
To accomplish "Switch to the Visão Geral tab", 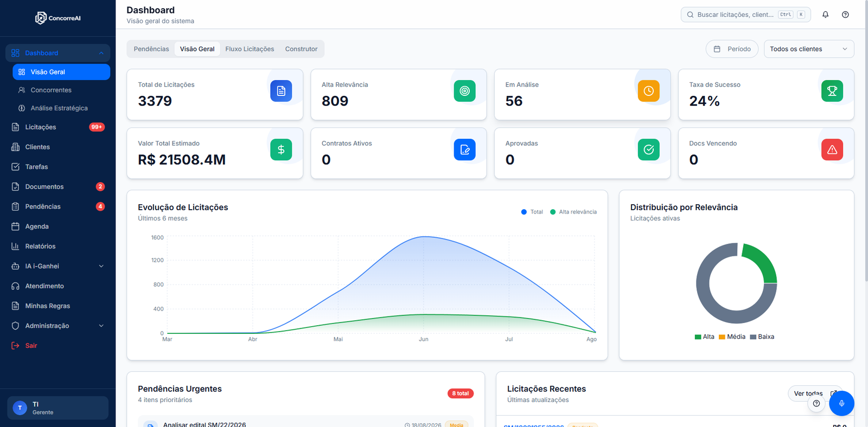I will (197, 49).
